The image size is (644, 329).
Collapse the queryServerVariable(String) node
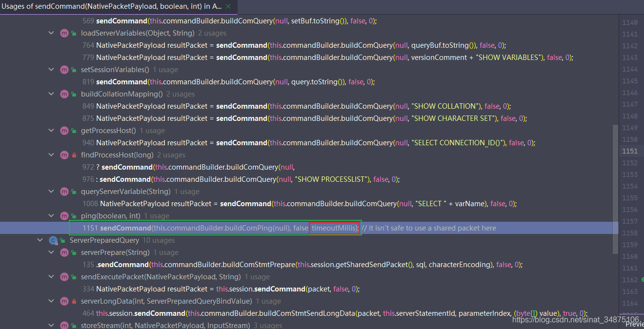[51, 192]
